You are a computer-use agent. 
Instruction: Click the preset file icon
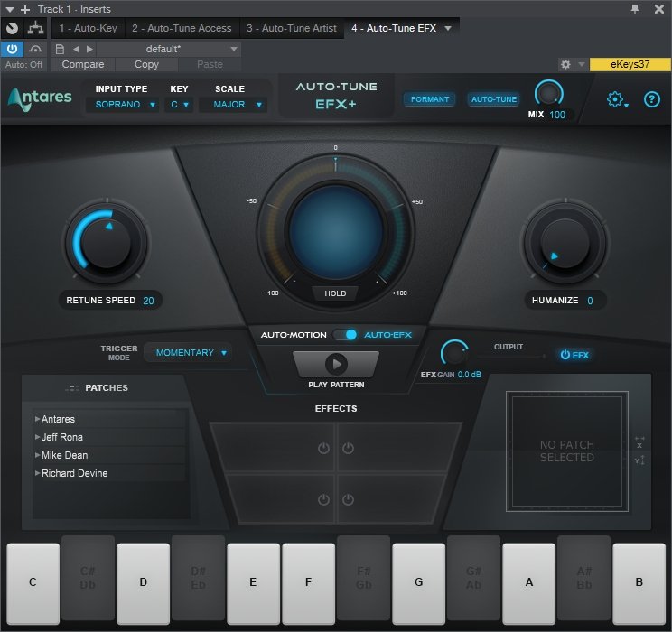tap(60, 49)
